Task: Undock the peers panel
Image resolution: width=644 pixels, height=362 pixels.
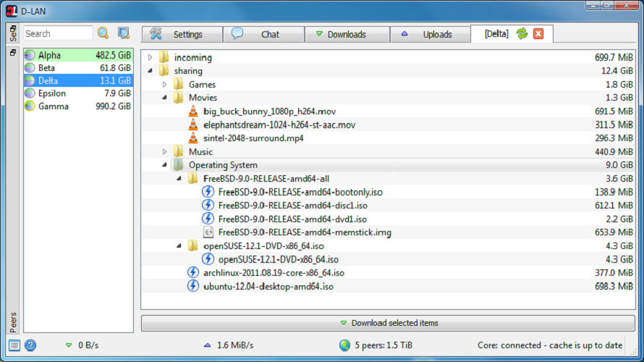Action: [x=13, y=53]
